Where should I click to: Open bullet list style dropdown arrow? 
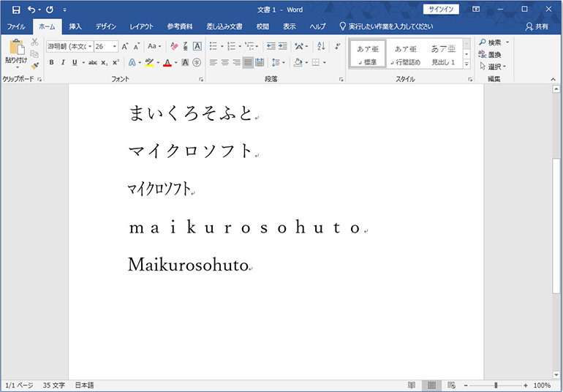(222, 46)
